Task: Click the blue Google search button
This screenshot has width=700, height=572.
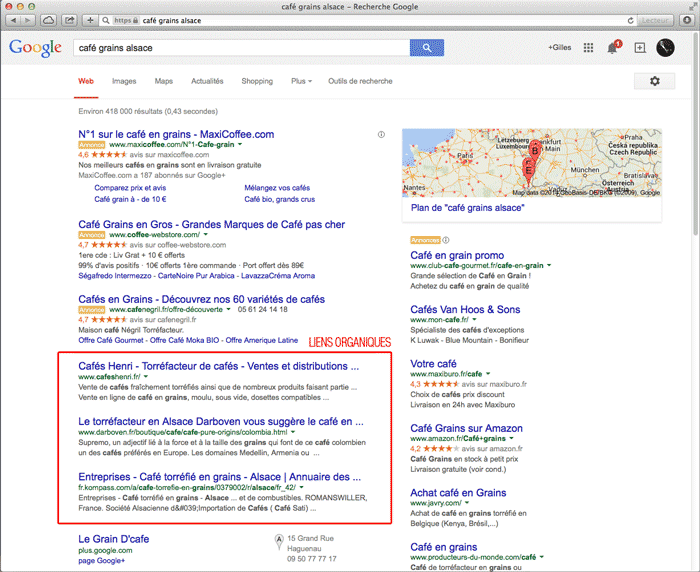Action: [427, 48]
